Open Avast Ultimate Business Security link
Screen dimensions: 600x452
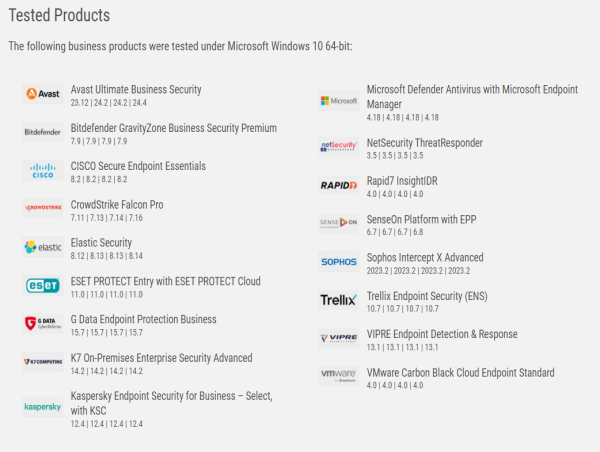click(x=136, y=90)
